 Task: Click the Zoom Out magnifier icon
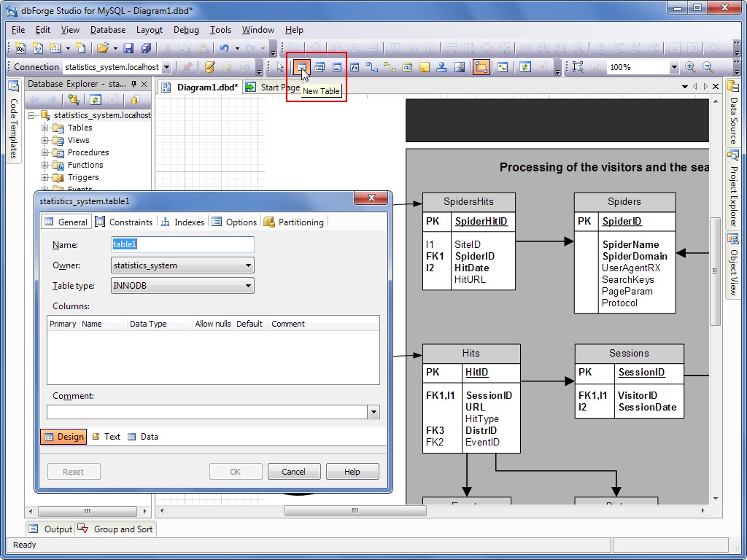click(x=708, y=67)
